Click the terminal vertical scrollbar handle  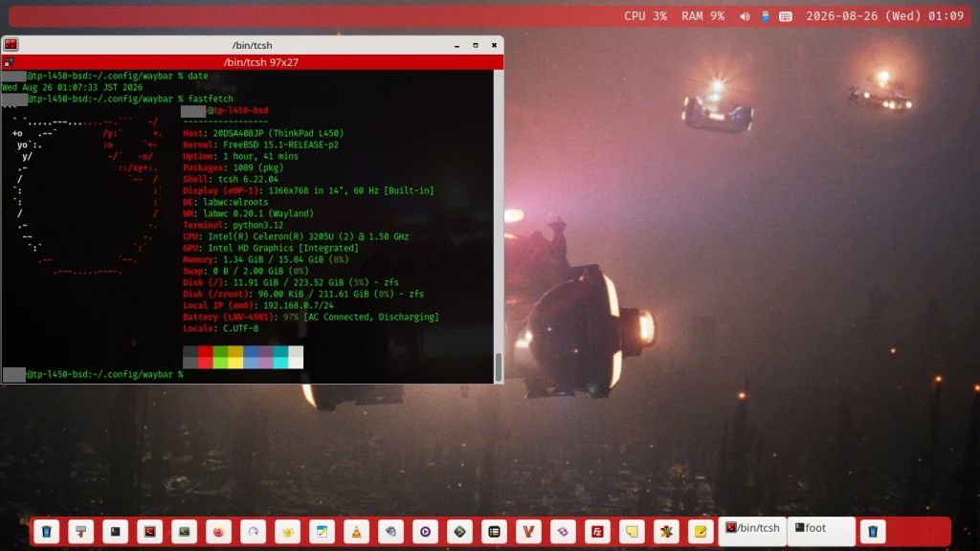click(x=498, y=366)
